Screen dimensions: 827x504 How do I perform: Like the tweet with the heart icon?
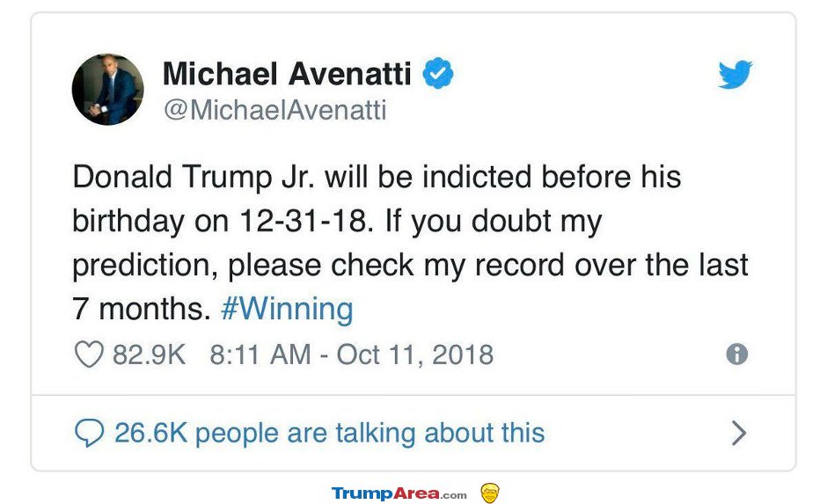pyautogui.click(x=89, y=354)
